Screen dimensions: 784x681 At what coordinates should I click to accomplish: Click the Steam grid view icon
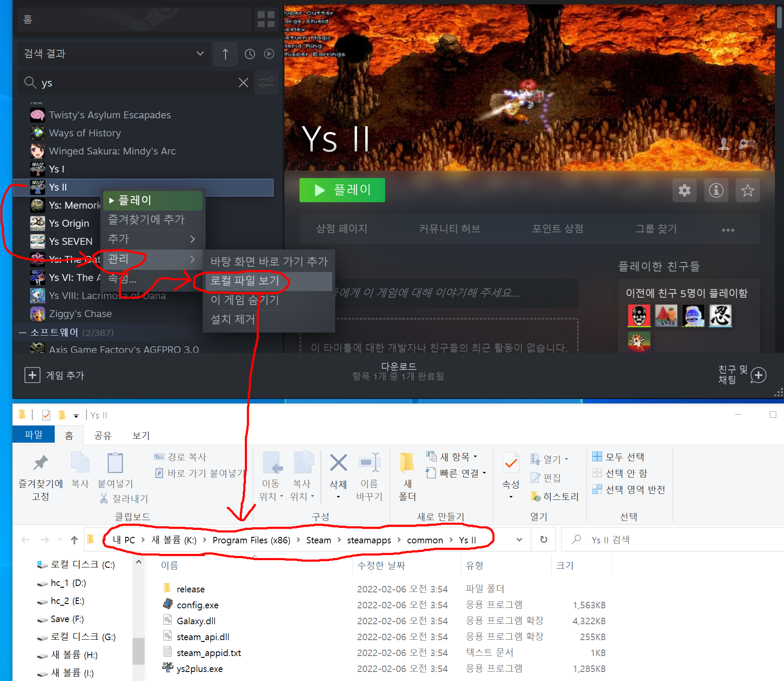point(266,19)
